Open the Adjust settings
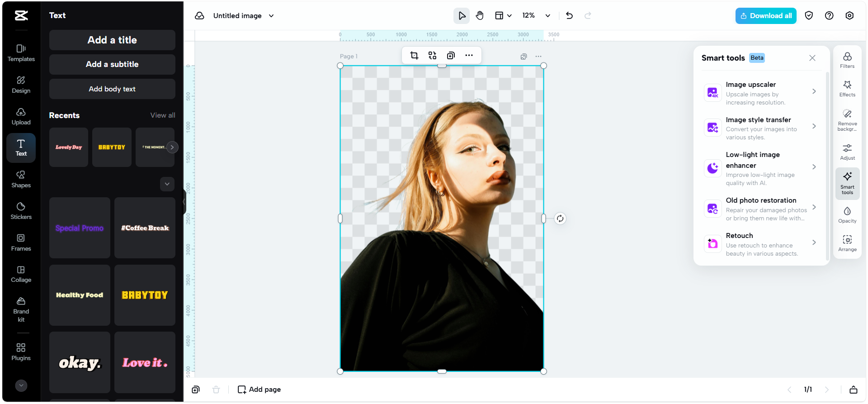Screen dimensions: 868x404 [x=847, y=152]
